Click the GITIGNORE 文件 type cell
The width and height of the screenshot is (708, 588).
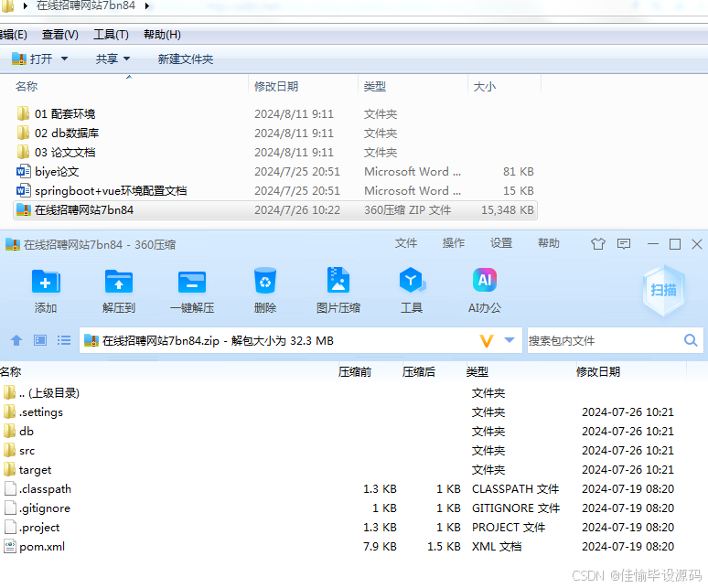(x=516, y=508)
